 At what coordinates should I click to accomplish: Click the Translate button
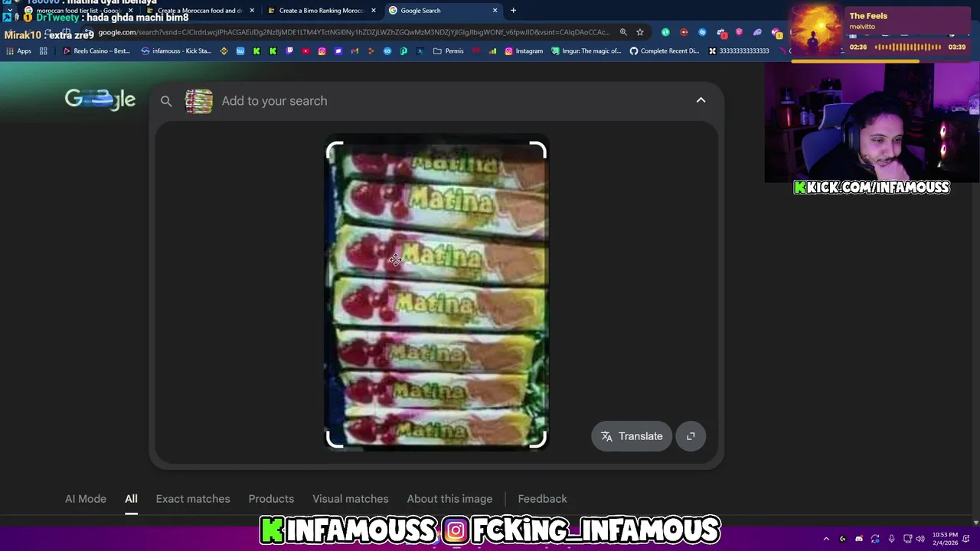(632, 436)
